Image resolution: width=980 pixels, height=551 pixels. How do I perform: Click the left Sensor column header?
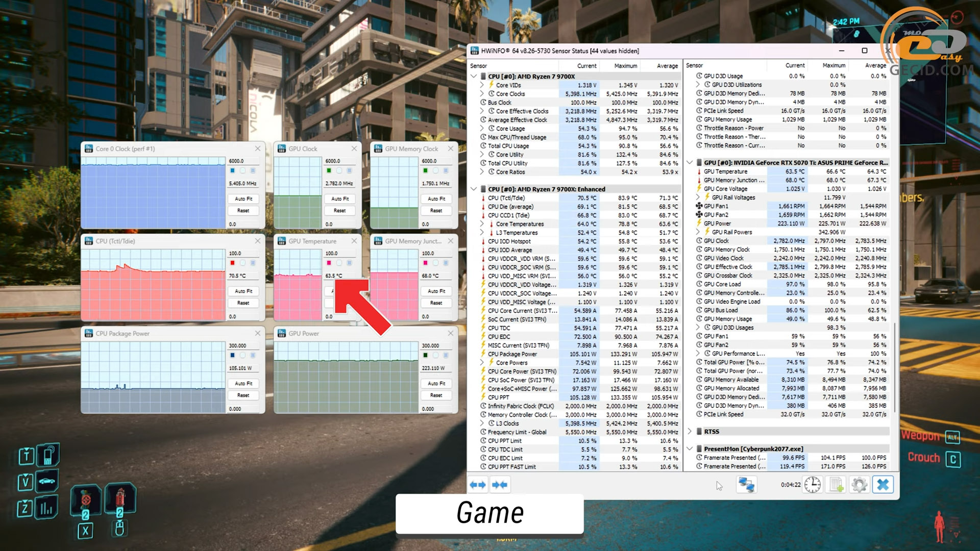tap(513, 66)
